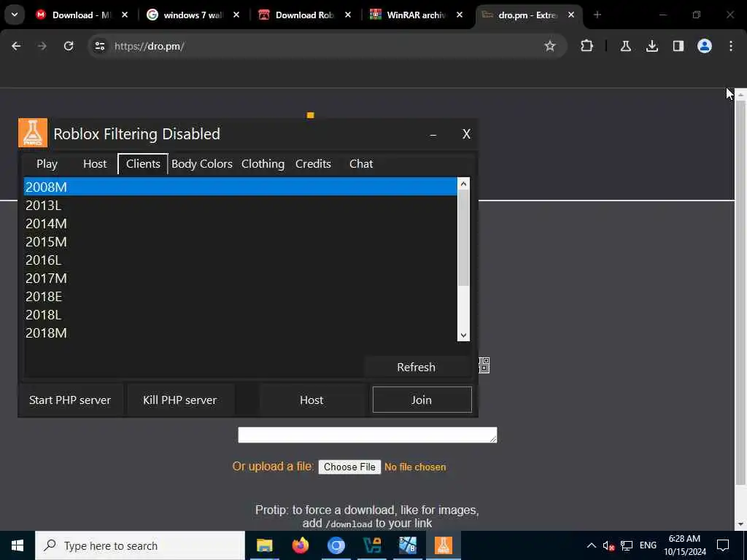This screenshot has height=560, width=747.
Task: Click the taskbar search box
Action: pyautogui.click(x=140, y=545)
